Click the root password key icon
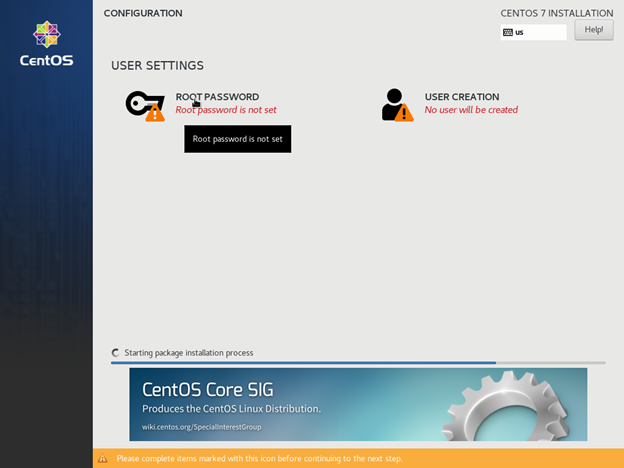The width and height of the screenshot is (624, 468). [141, 102]
